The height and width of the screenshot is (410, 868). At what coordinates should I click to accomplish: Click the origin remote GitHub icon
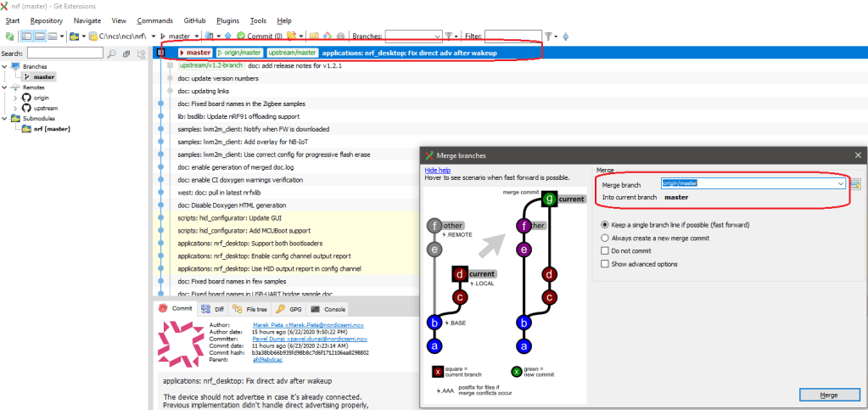25,98
